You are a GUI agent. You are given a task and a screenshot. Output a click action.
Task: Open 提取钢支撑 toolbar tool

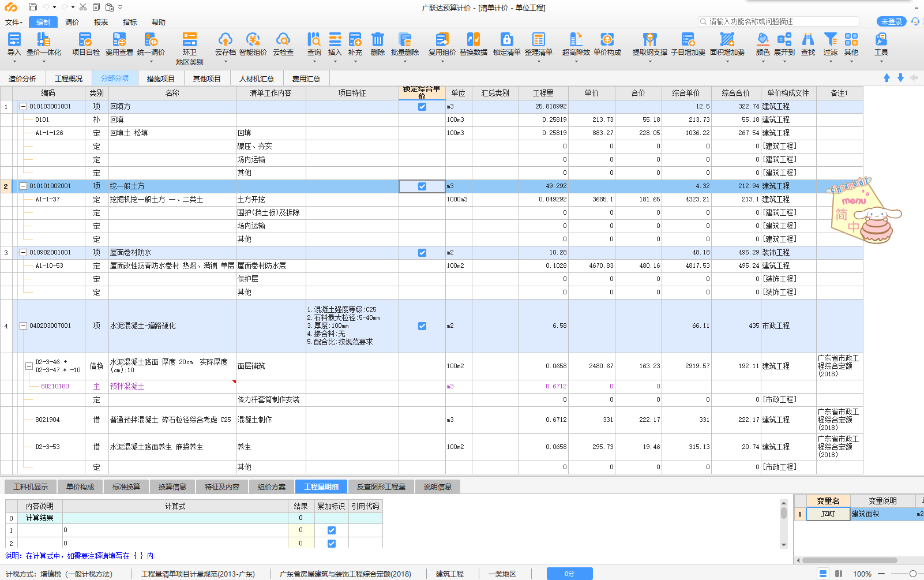pos(649,44)
